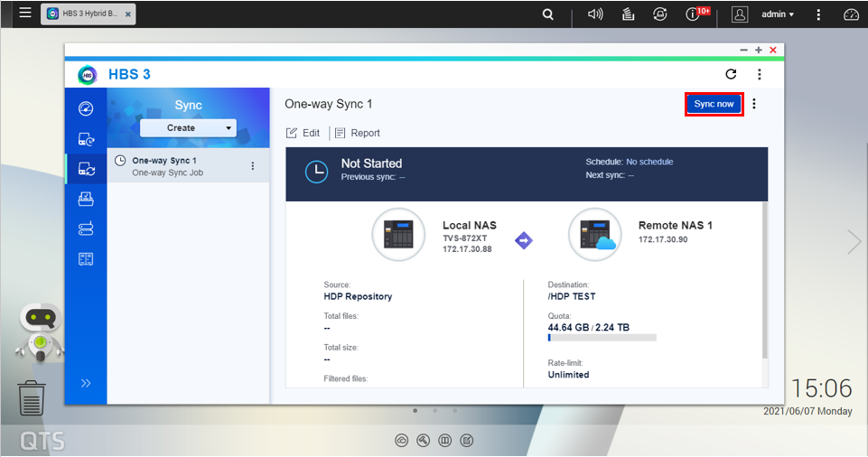
Task: Click Edit for One-way Sync 1
Action: pos(303,133)
